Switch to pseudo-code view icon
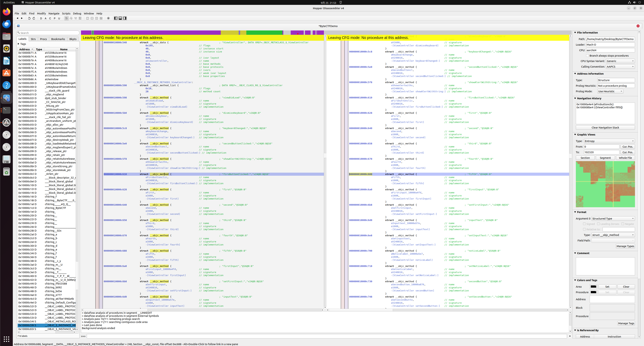Viewport: 644px width, 346px height. click(x=76, y=18)
